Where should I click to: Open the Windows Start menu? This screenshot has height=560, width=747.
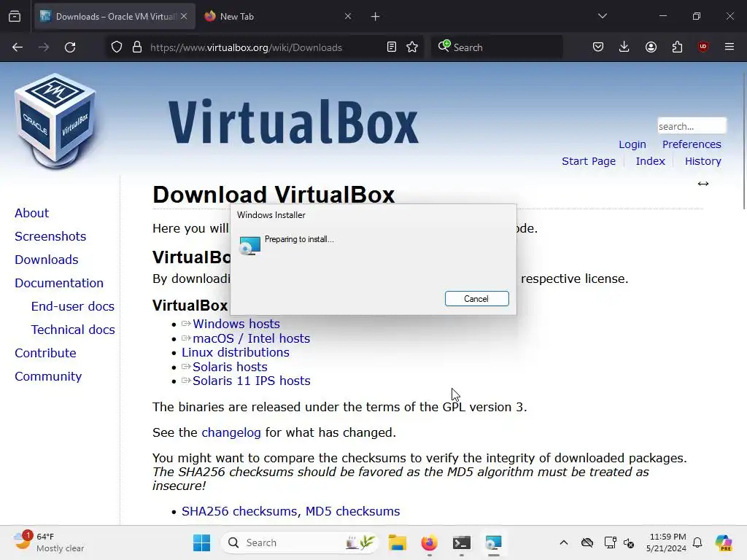point(201,542)
